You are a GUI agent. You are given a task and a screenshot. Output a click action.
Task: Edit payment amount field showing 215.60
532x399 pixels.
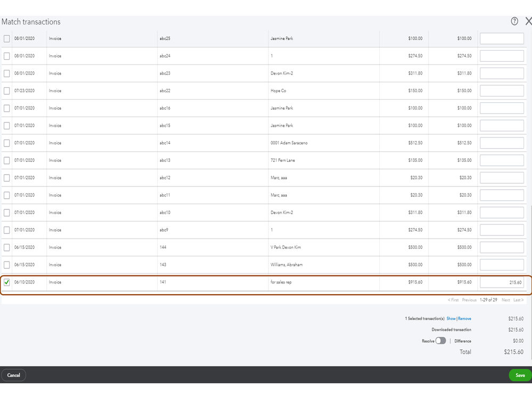[x=502, y=282]
